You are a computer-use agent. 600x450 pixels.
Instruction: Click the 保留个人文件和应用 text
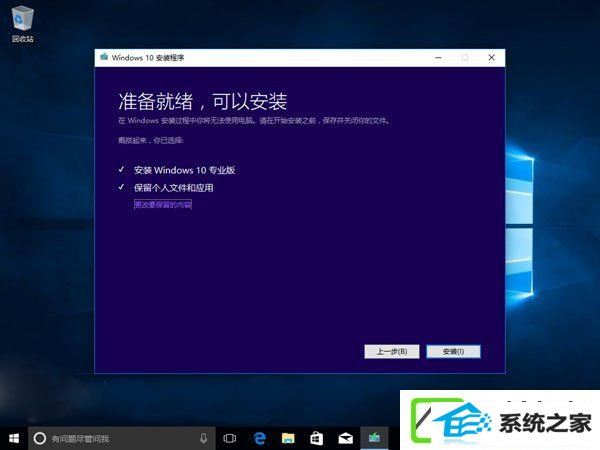click(174, 188)
